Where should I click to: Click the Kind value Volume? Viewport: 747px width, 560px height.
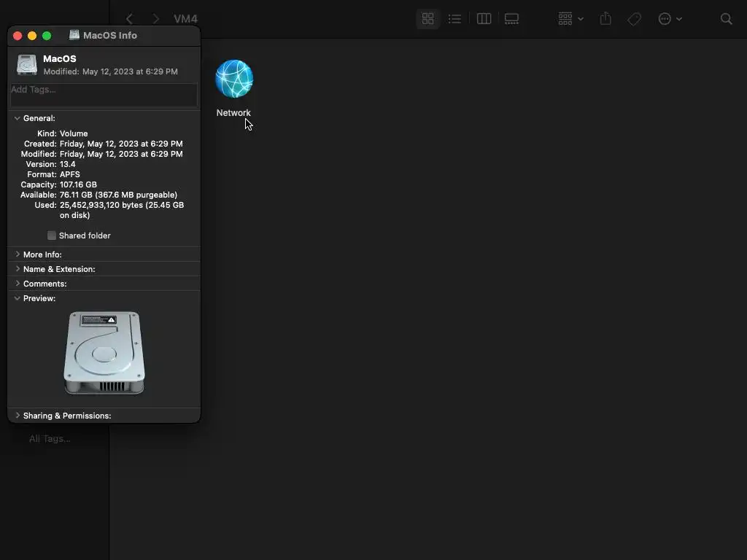(x=74, y=133)
